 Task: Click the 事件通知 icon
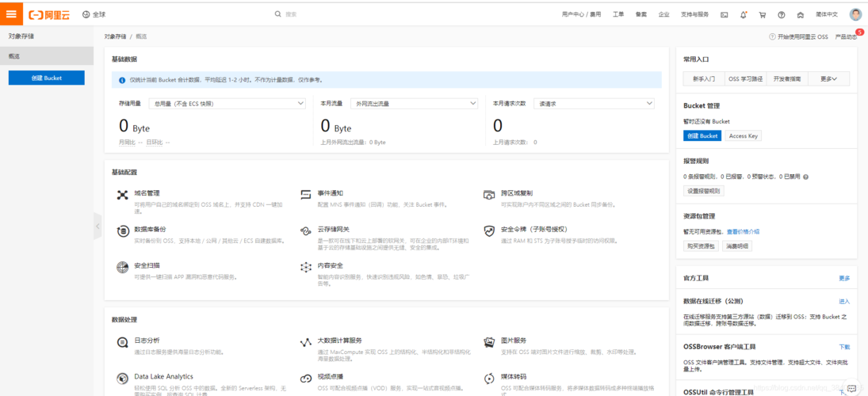click(305, 195)
